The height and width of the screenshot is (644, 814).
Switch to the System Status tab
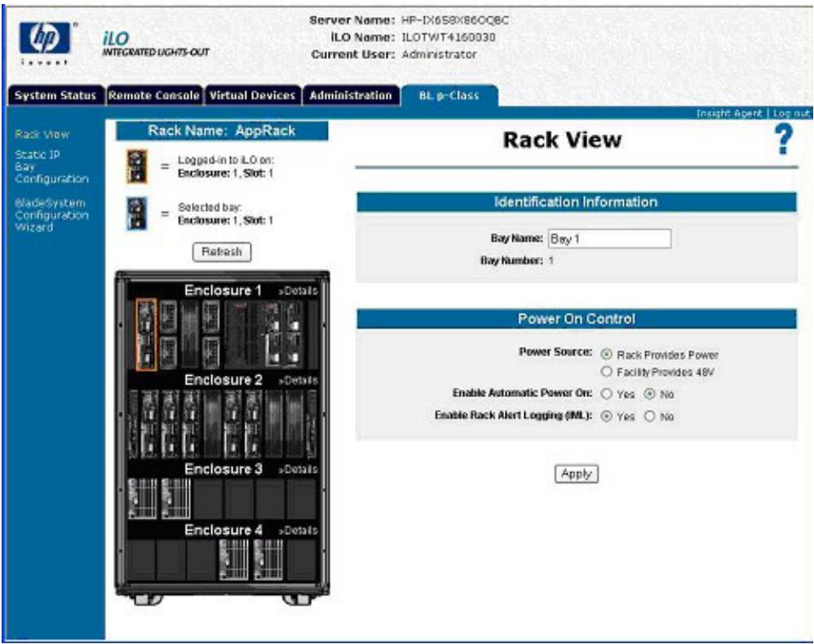55,95
